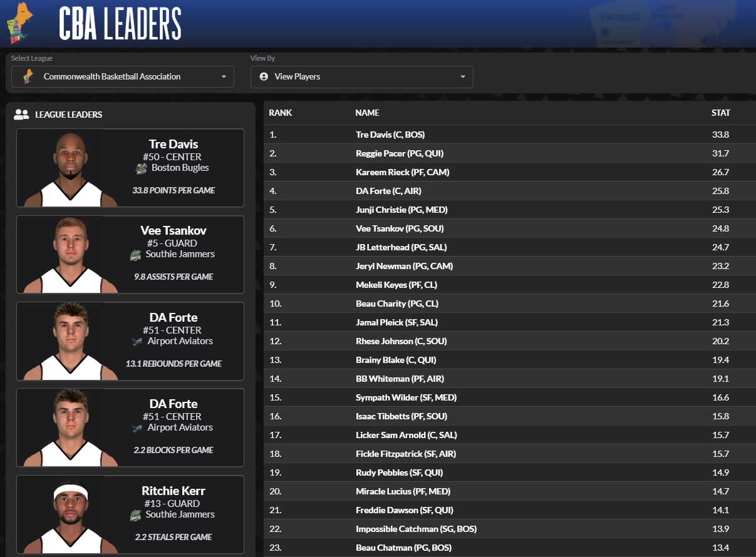The height and width of the screenshot is (557, 756).
Task: Click the league map icon in Select League
Action: (28, 76)
